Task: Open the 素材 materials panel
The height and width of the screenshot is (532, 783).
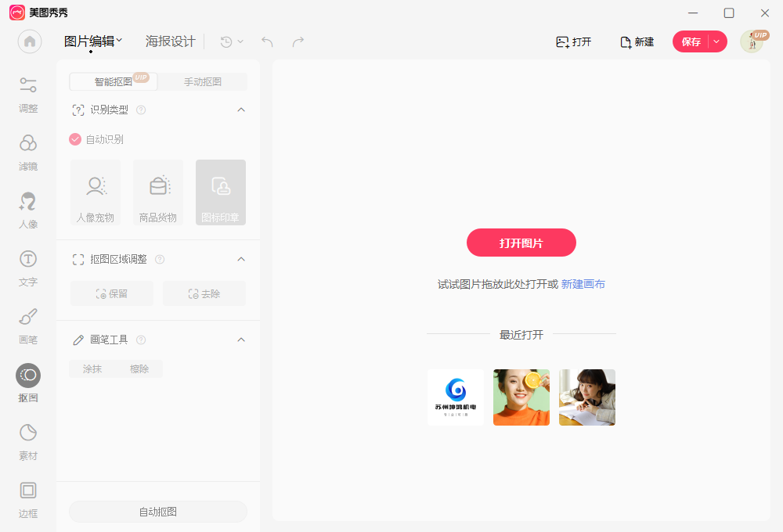Action: tap(28, 440)
